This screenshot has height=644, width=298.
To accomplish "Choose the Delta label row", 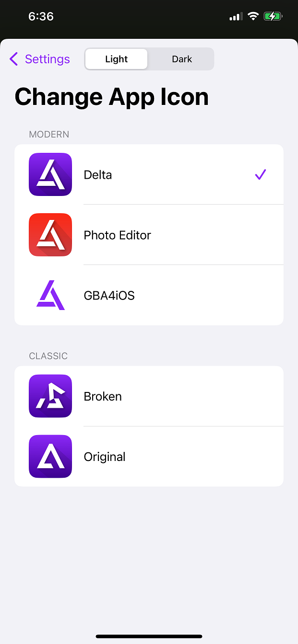I will (98, 175).
